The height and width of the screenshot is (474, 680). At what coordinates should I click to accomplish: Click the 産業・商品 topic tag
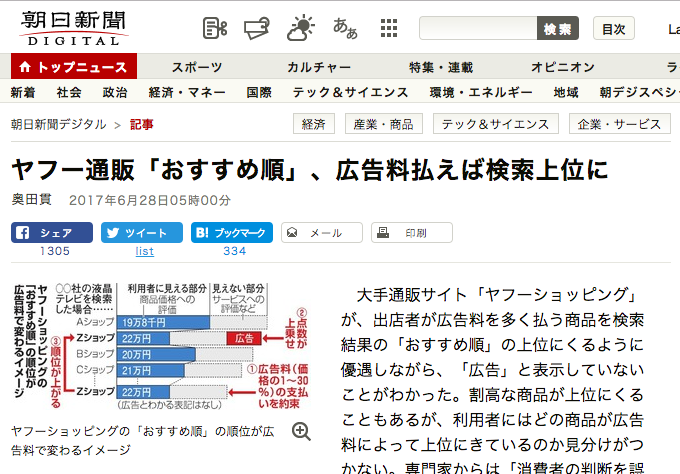click(x=383, y=124)
